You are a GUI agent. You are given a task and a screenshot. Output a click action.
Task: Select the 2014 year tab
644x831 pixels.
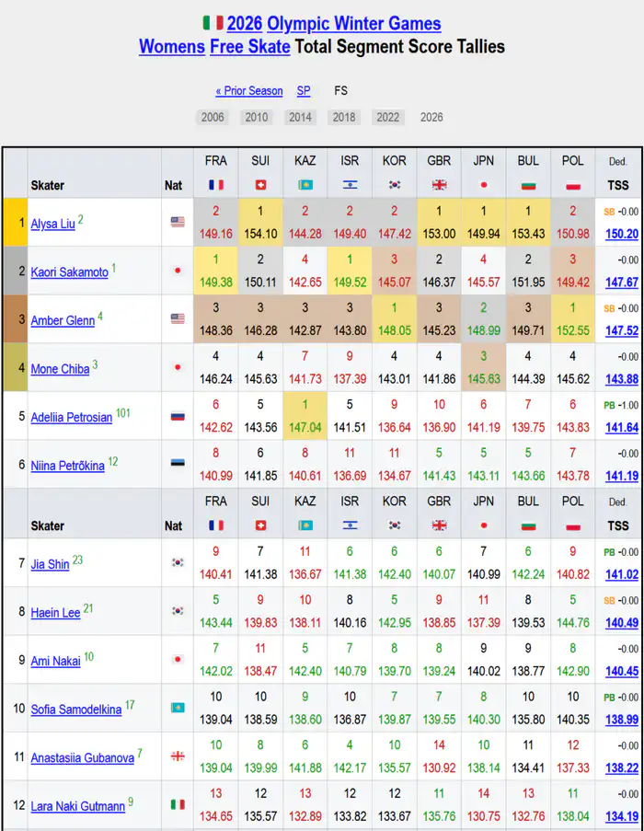point(300,117)
